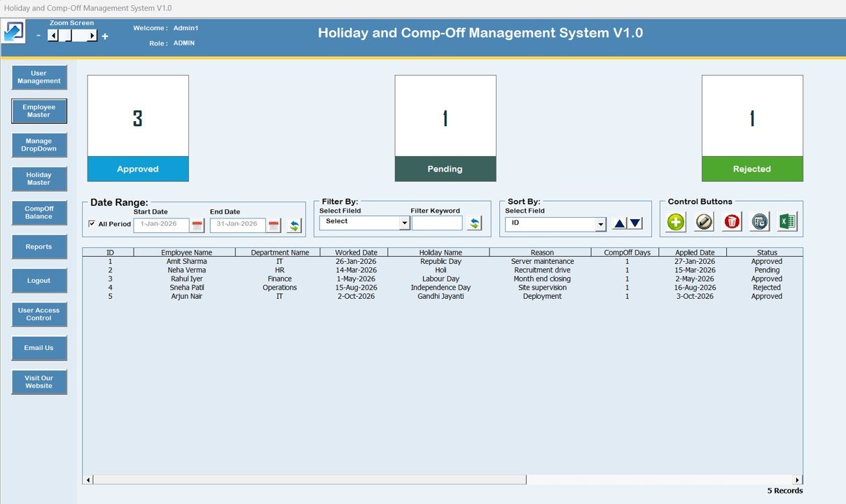Sort records ascending with up arrow
This screenshot has height=504, width=846.
pos(619,223)
